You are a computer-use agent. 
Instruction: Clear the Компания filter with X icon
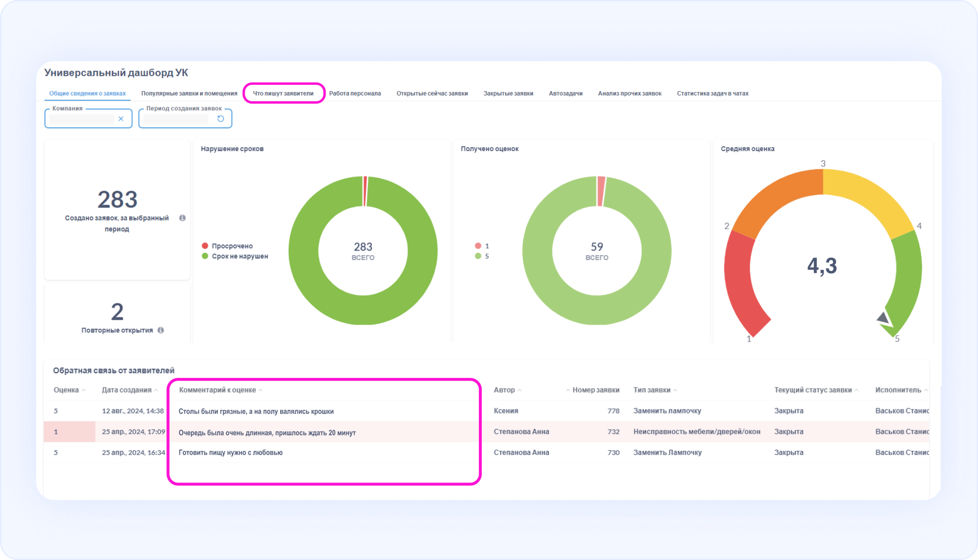click(x=121, y=119)
